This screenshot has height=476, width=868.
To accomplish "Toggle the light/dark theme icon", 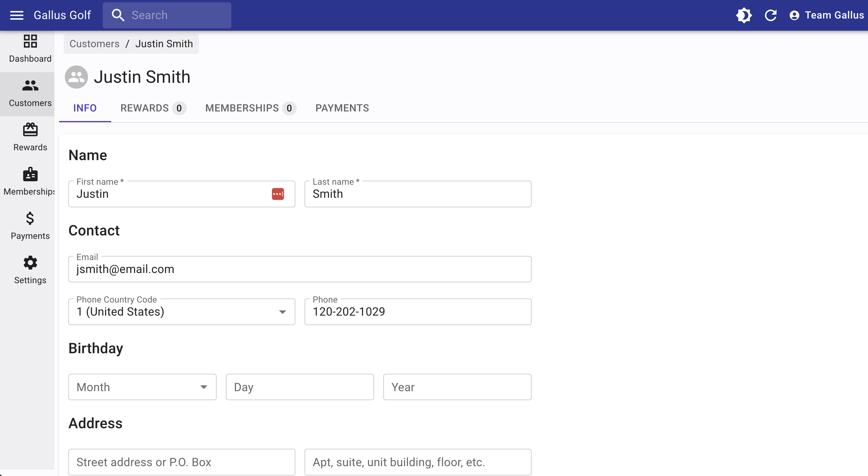I will click(744, 15).
